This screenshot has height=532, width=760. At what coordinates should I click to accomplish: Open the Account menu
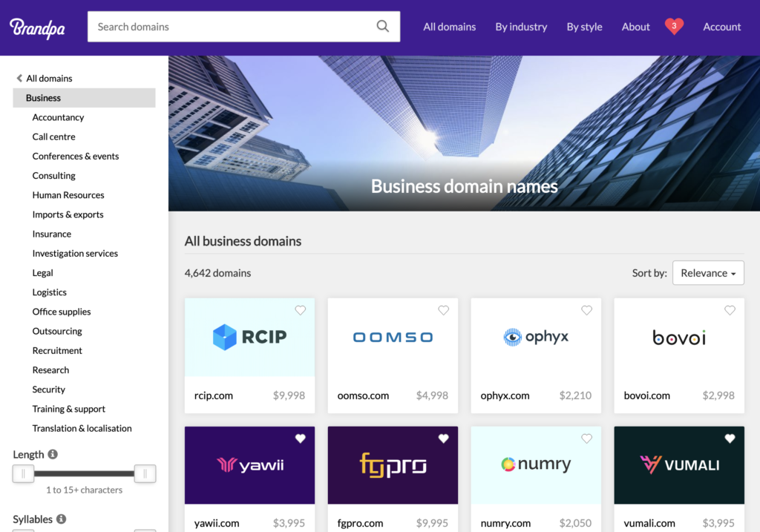tap(721, 27)
